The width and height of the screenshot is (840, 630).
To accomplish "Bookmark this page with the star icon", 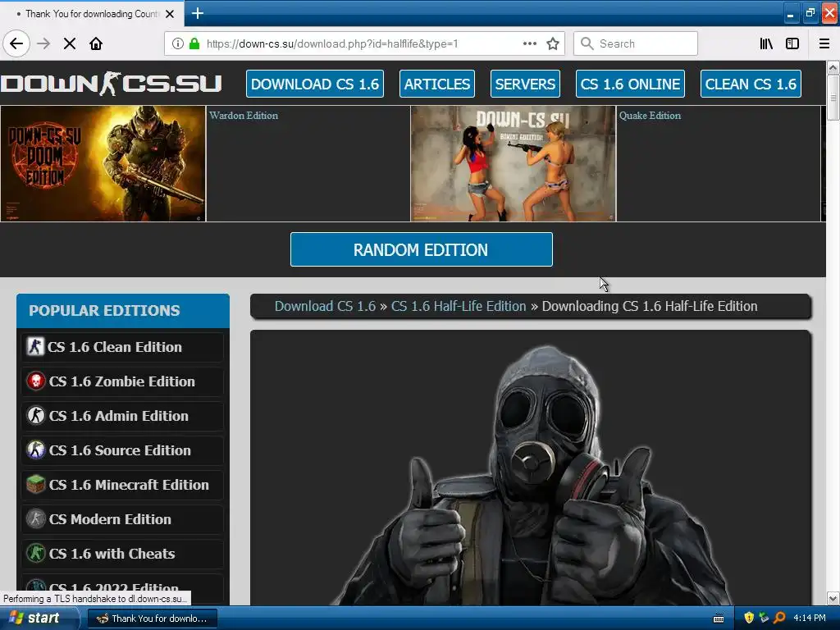I will coord(553,43).
